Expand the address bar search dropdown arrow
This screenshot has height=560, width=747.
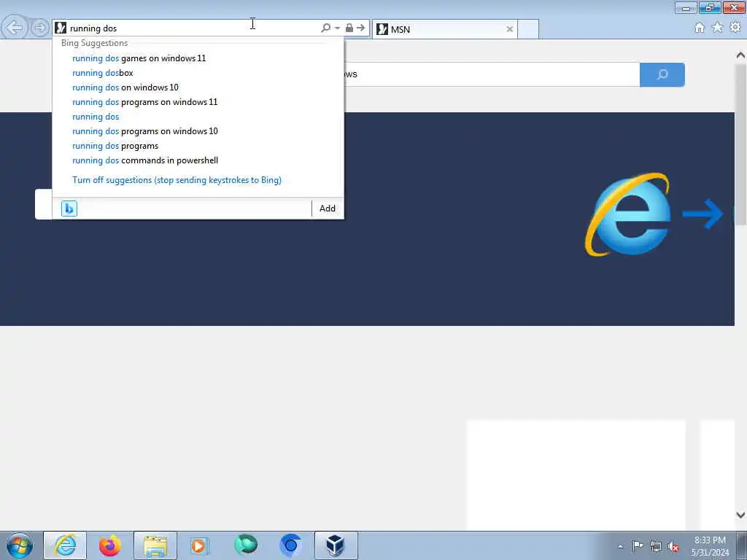click(x=337, y=28)
